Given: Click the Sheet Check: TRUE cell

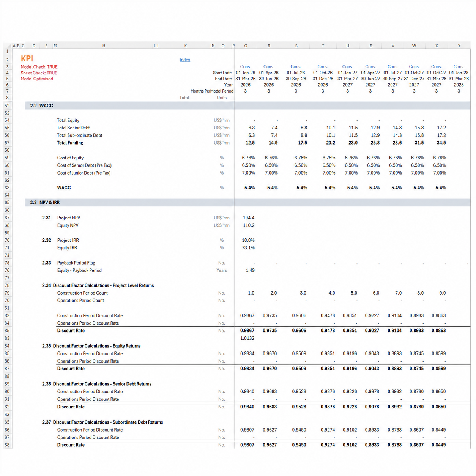Looking at the screenshot, I should (39, 73).
